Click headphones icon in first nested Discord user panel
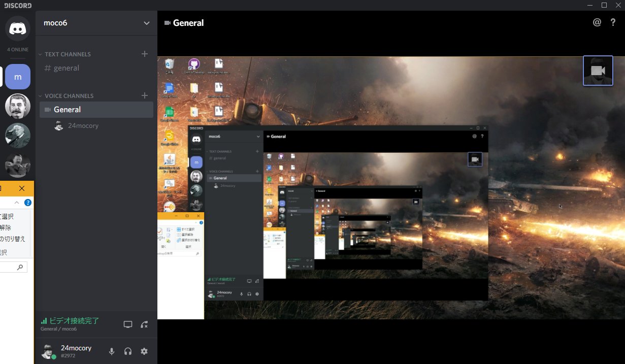 (x=249, y=294)
